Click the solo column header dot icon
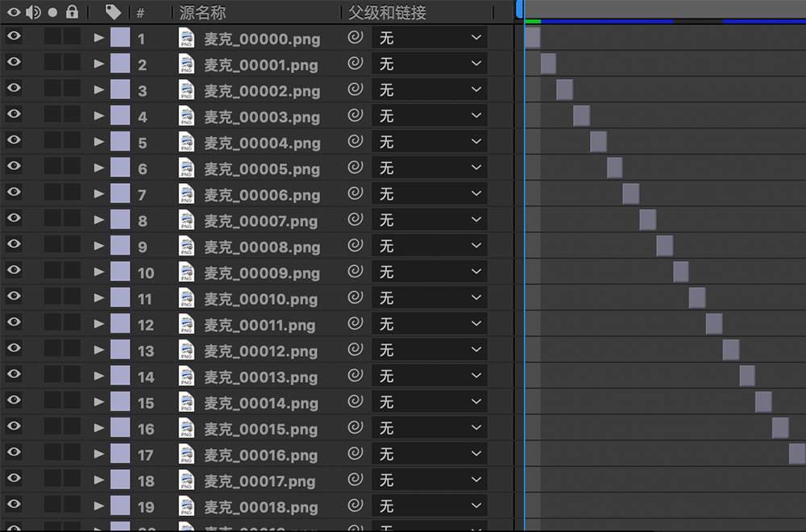The height and width of the screenshot is (532, 806). pos(53,12)
